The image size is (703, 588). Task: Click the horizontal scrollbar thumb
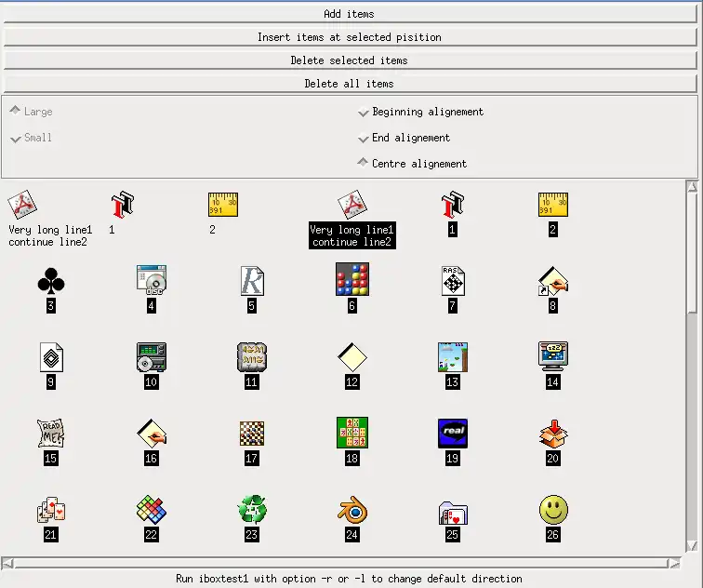pyautogui.click(x=341, y=563)
